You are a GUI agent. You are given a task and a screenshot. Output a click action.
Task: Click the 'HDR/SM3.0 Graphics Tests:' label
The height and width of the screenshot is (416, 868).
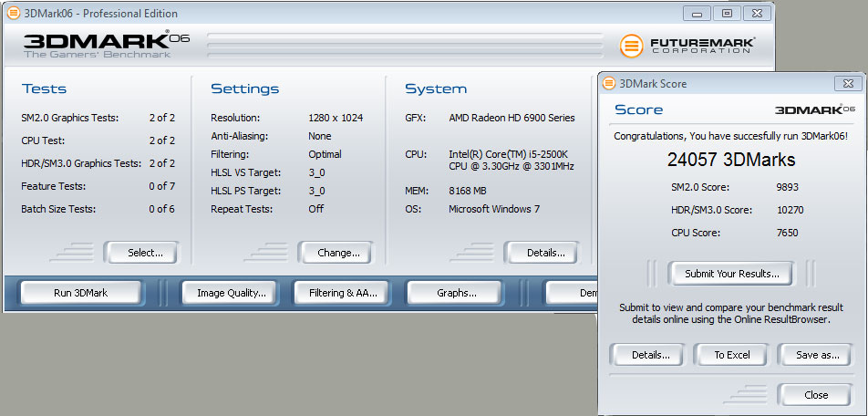click(x=81, y=164)
